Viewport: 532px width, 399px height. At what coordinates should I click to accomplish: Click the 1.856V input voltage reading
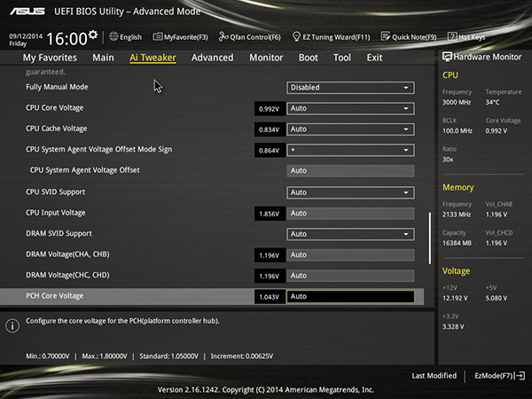pyautogui.click(x=270, y=214)
